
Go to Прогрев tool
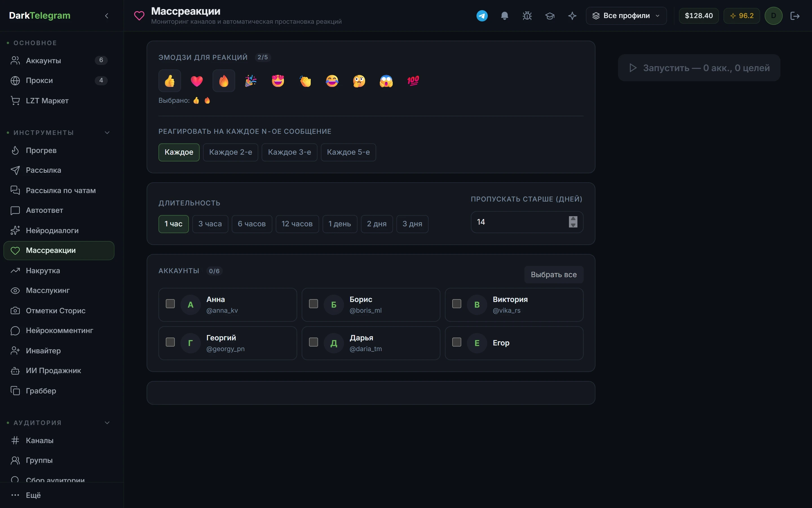tap(59, 150)
